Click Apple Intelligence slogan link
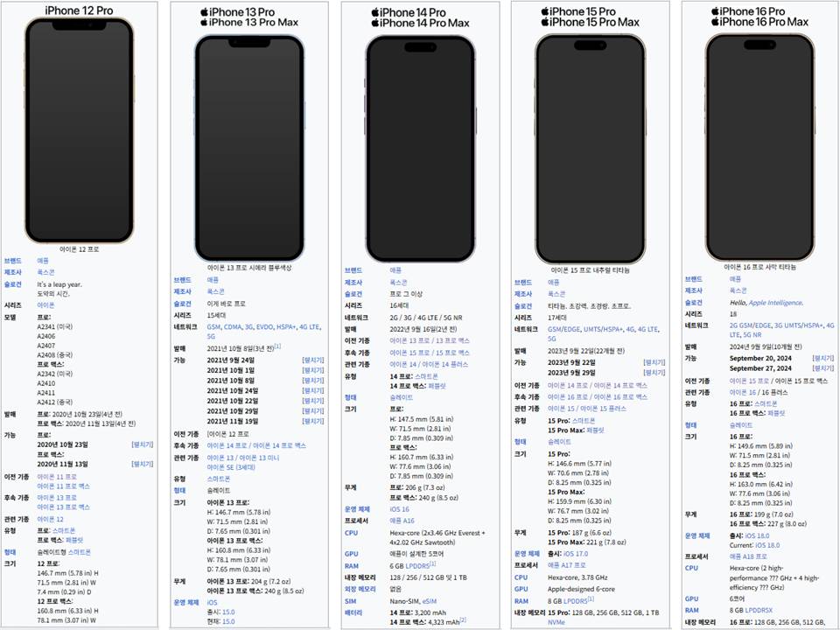This screenshot has width=840, height=630. click(775, 303)
